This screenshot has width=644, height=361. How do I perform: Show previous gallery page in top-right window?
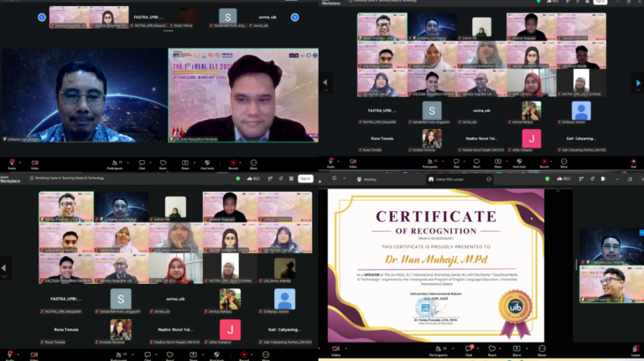325,82
